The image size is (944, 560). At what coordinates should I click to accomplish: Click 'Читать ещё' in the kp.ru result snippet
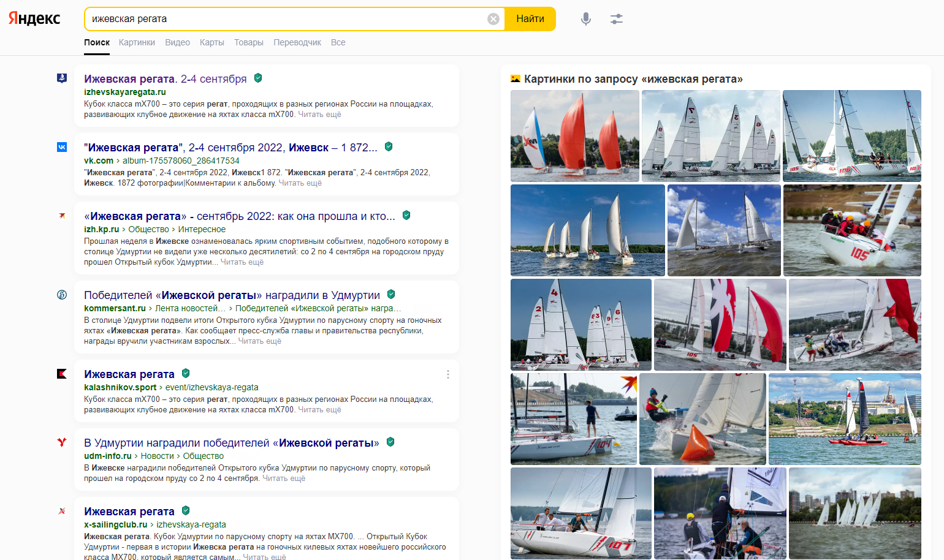[242, 262]
